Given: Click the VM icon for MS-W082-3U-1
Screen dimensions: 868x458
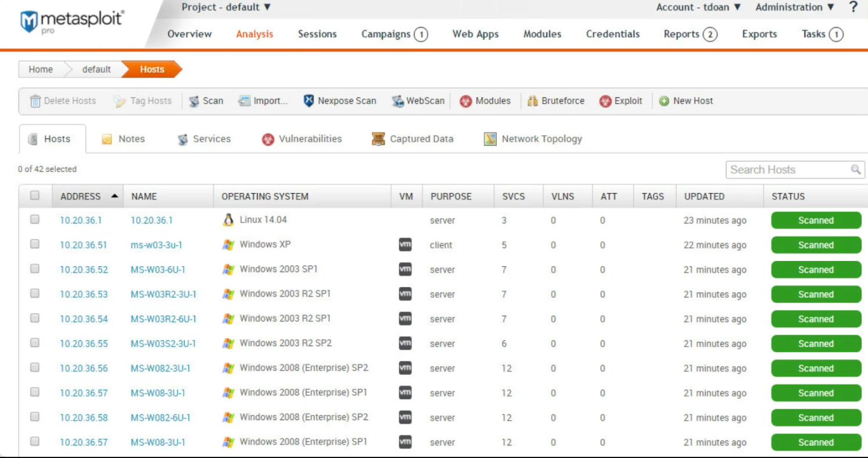Looking at the screenshot, I should (x=406, y=368).
